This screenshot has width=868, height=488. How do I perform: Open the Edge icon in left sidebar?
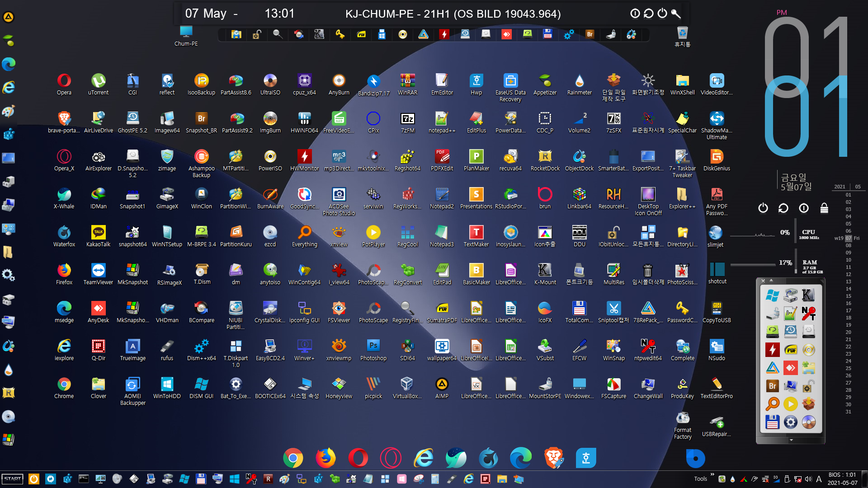coord(9,64)
